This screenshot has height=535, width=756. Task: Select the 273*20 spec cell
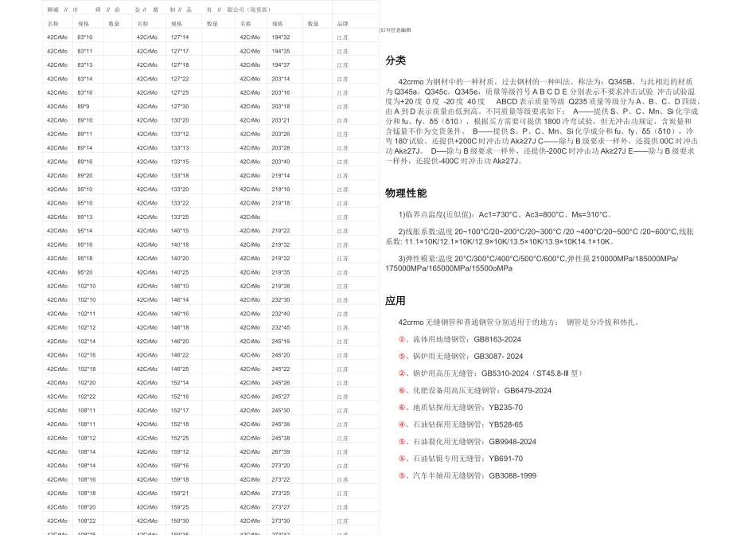tap(281, 466)
